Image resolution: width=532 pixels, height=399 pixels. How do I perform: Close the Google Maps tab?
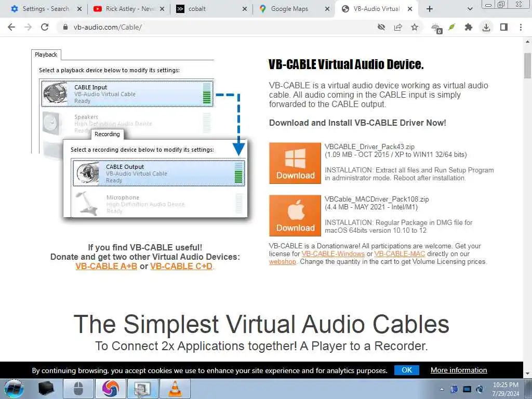pos(327,9)
